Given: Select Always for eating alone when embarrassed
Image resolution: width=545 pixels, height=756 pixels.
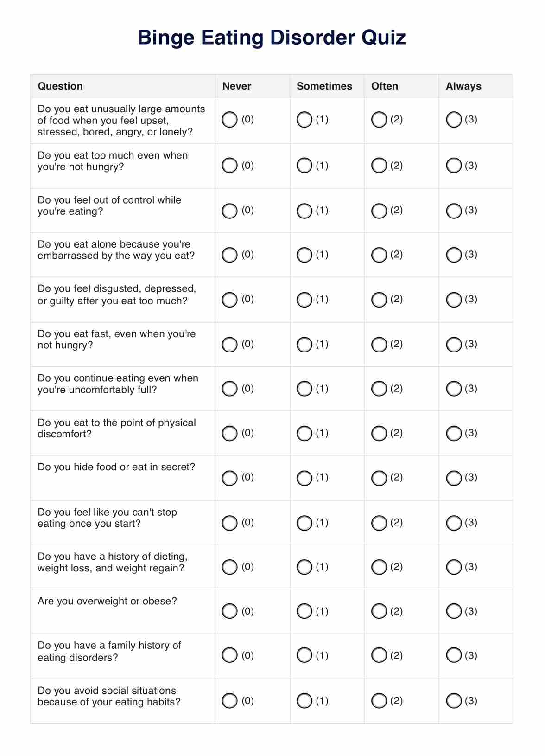Looking at the screenshot, I should pos(454,255).
